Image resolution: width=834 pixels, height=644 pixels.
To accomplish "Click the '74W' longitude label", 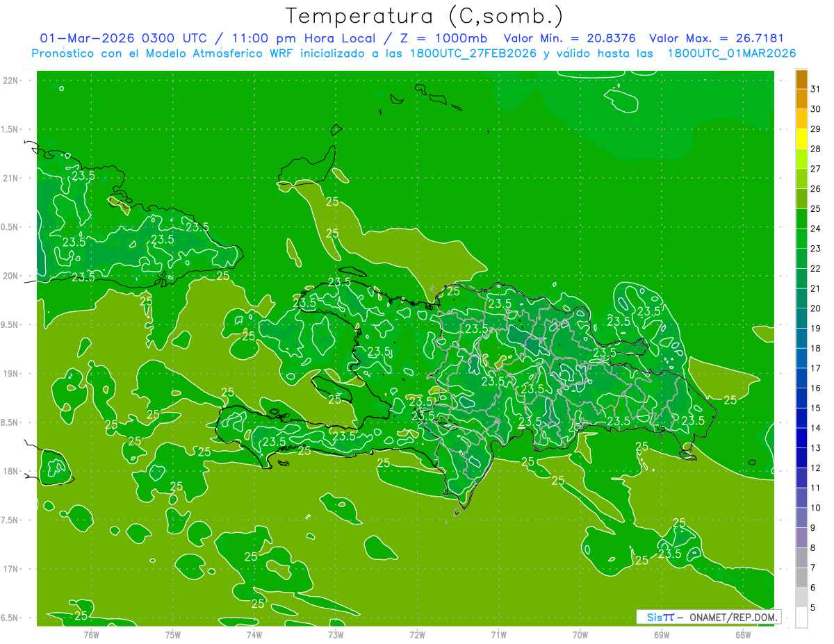I will [254, 634].
